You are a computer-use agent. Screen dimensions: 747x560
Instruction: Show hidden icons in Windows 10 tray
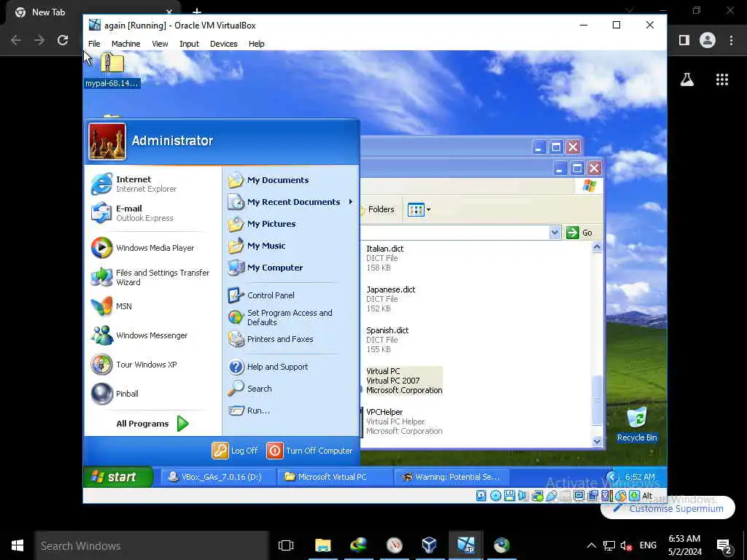[591, 545]
